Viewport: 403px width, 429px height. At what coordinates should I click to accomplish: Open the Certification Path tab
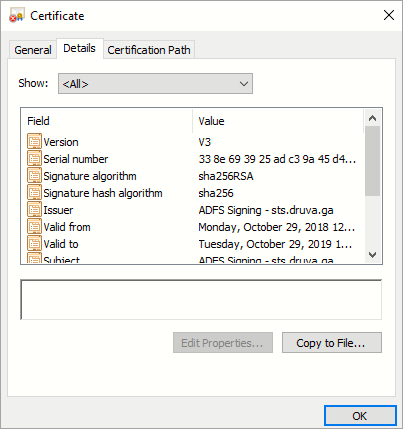149,50
